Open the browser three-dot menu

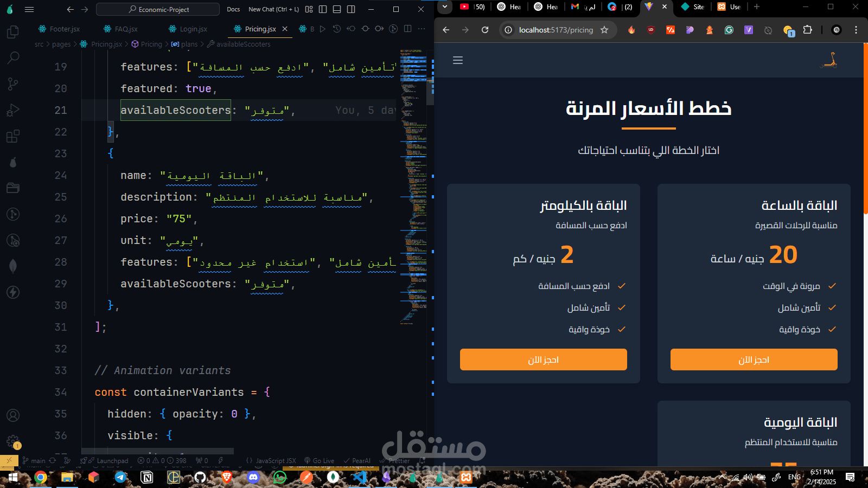pos(856,30)
